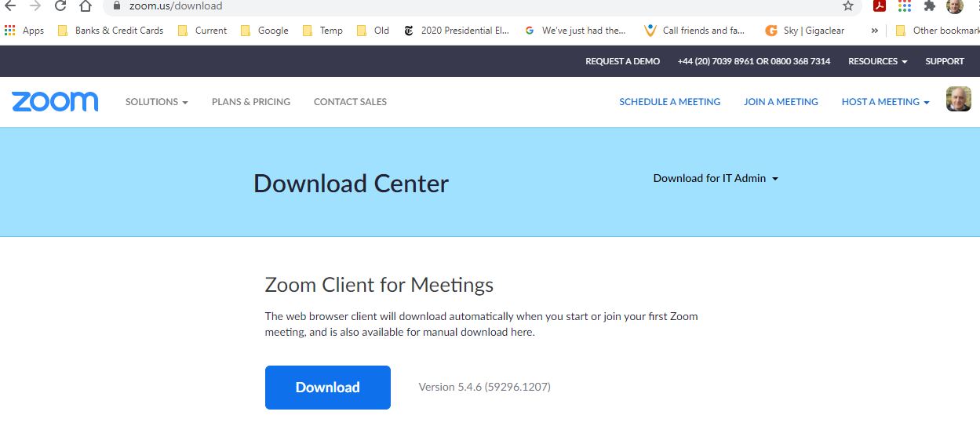The width and height of the screenshot is (980, 426).
Task: Click the Version 5.4.6 (59296.1207) text
Action: 484,388
